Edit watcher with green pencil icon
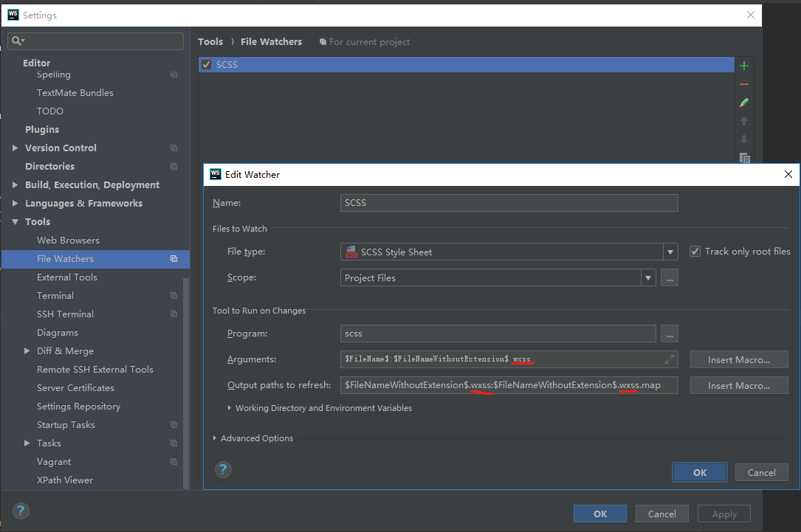The width and height of the screenshot is (801, 532). 744,103
